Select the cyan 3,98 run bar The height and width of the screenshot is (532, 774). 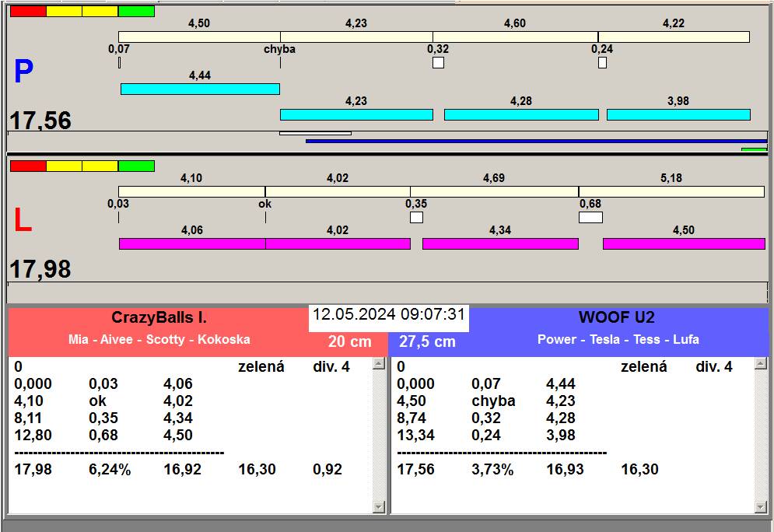[678, 114]
